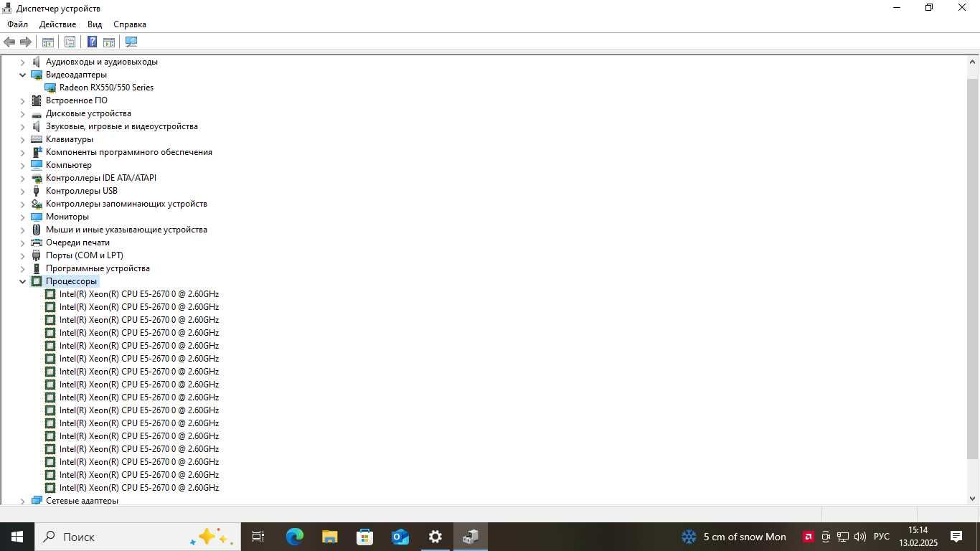
Task: Open Task View from the taskbar
Action: coord(258,537)
